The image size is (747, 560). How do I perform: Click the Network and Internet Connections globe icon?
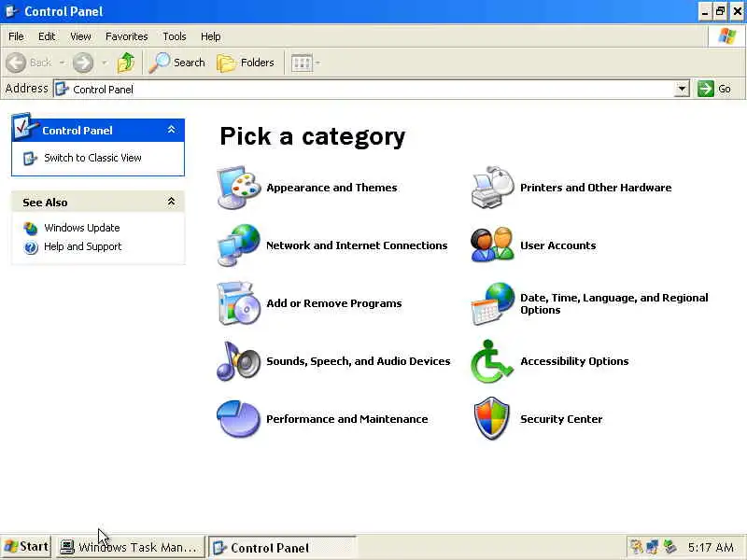239,245
